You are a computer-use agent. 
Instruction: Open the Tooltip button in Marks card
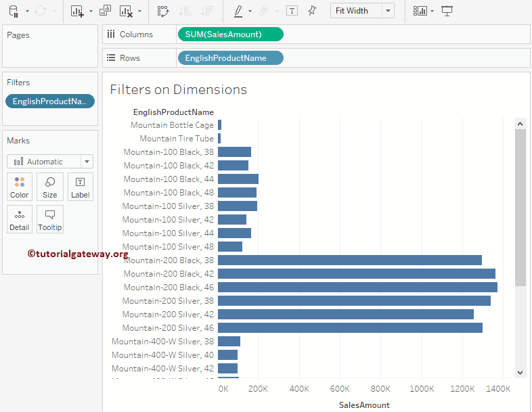point(50,220)
